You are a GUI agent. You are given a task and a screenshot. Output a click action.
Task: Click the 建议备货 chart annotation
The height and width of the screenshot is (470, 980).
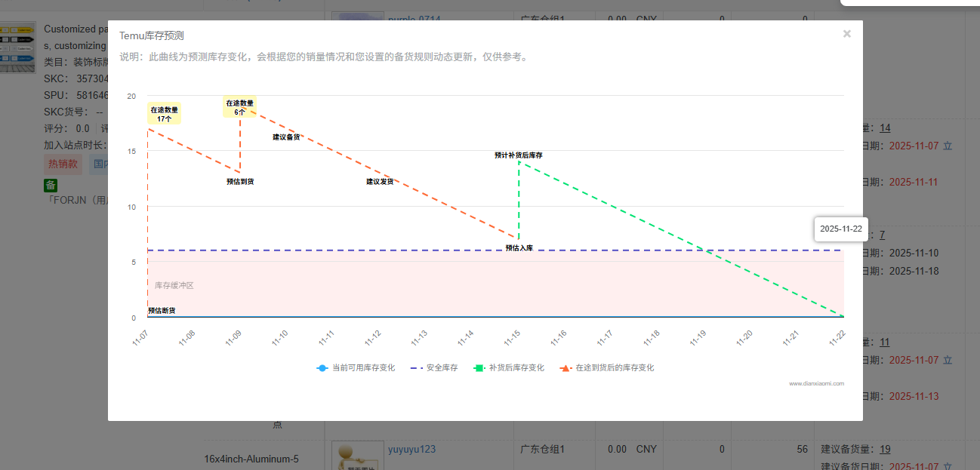click(x=286, y=137)
